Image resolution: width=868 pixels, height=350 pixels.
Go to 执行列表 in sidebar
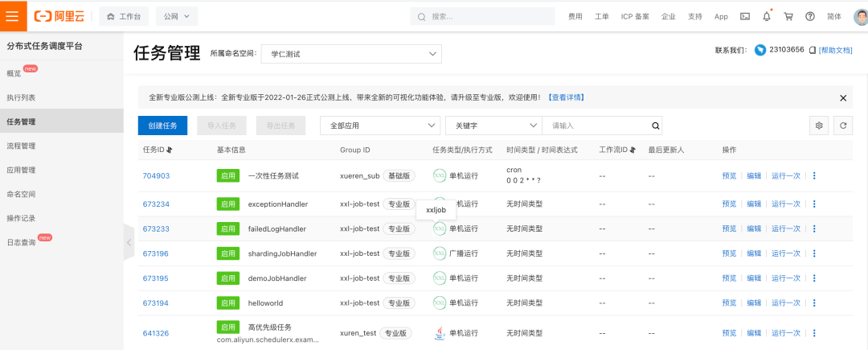(x=21, y=97)
